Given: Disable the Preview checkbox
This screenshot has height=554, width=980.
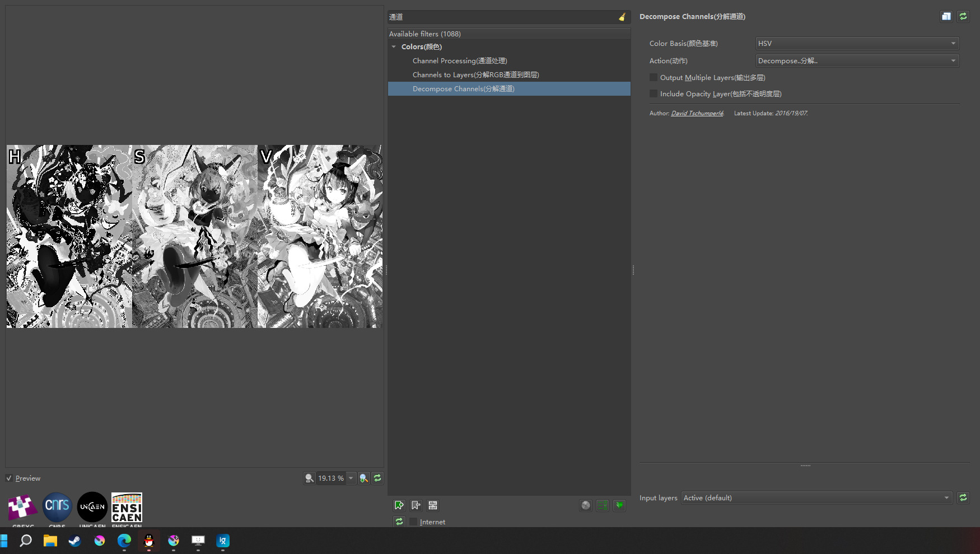Looking at the screenshot, I should (9, 478).
